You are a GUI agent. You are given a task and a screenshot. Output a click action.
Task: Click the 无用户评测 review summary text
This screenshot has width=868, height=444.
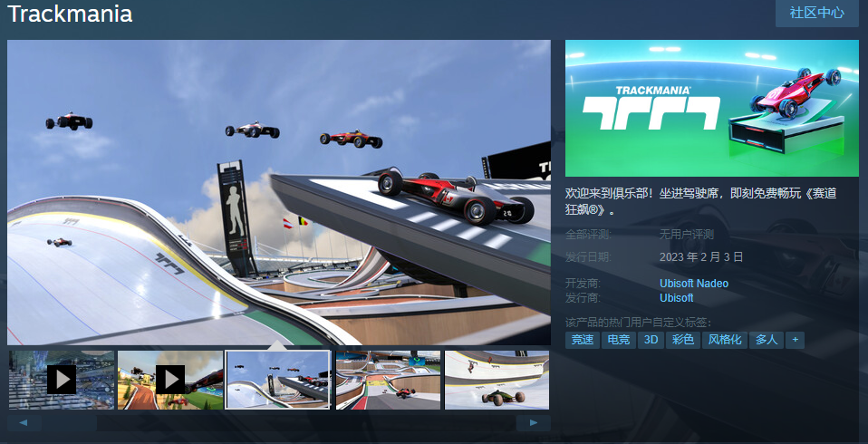click(687, 234)
